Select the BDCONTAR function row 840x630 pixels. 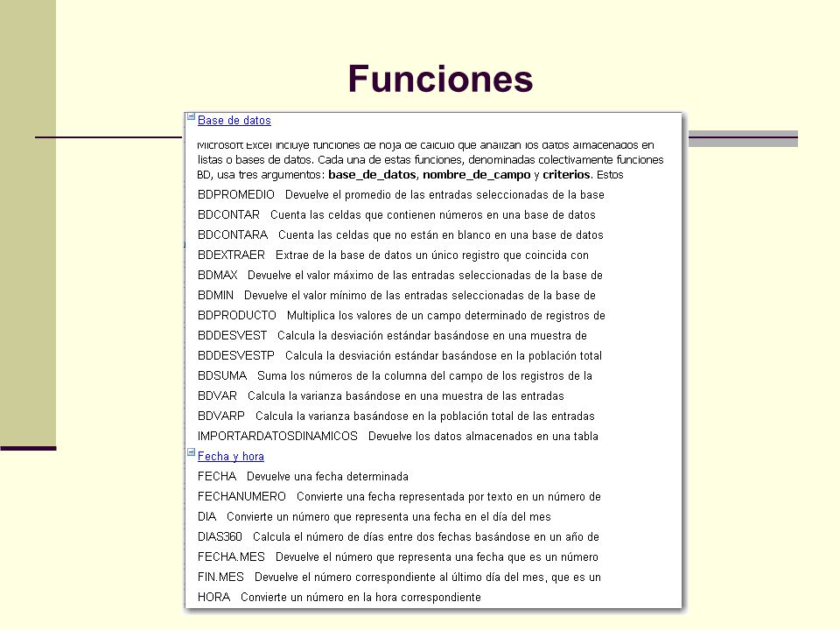point(396,215)
